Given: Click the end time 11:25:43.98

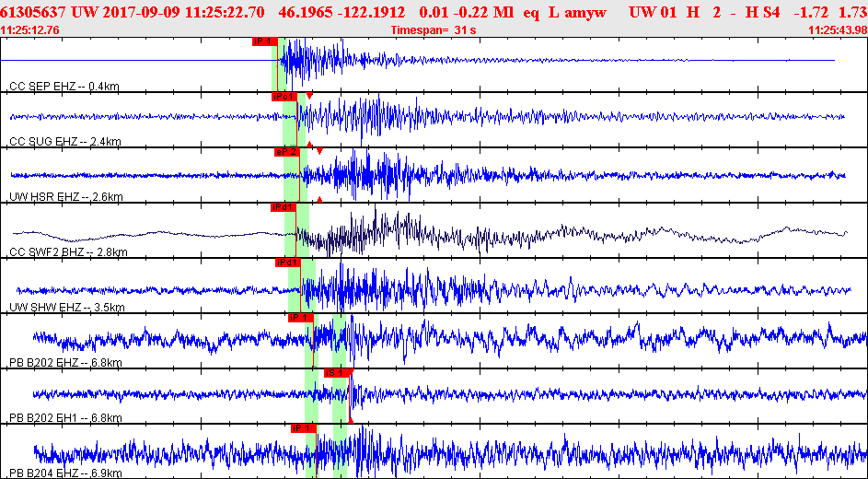Looking at the screenshot, I should point(837,29).
